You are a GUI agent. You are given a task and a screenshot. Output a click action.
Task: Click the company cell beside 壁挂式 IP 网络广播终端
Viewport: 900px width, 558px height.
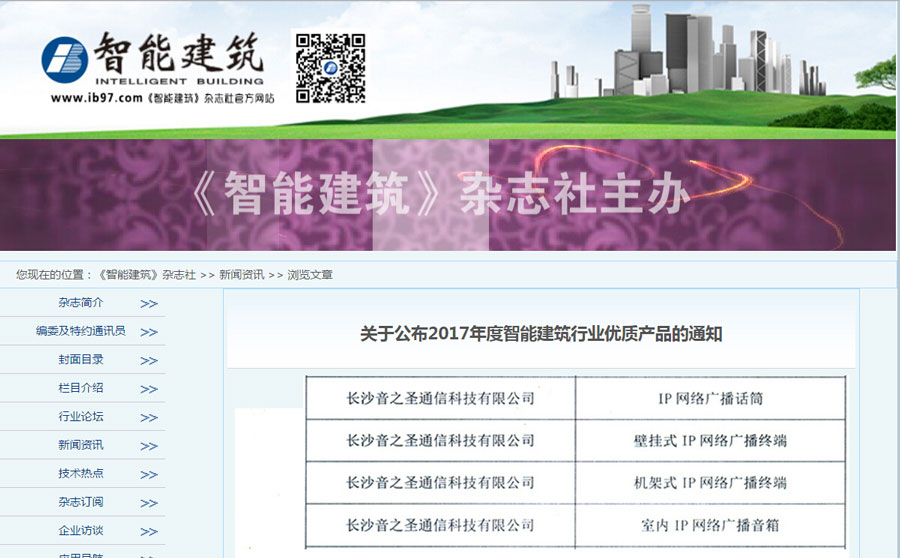point(440,440)
